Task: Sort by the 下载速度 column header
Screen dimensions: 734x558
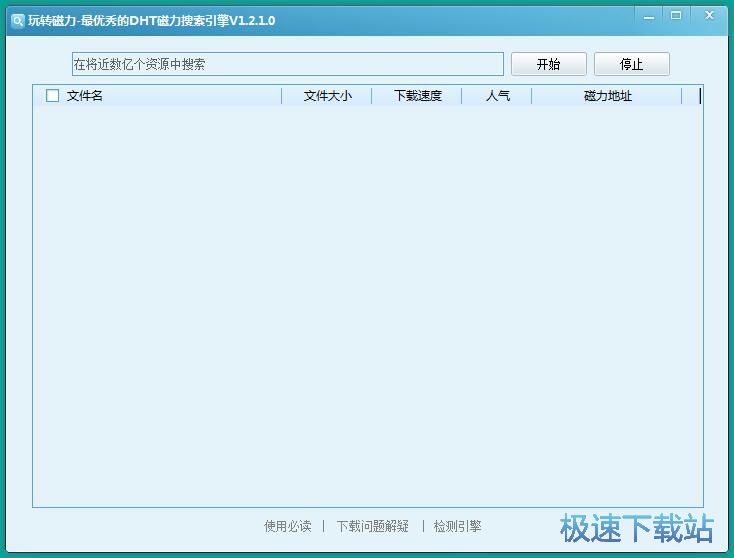Action: click(418, 96)
